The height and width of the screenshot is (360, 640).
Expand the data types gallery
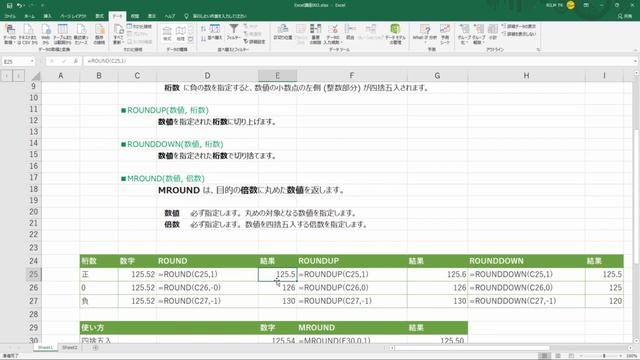click(190, 39)
